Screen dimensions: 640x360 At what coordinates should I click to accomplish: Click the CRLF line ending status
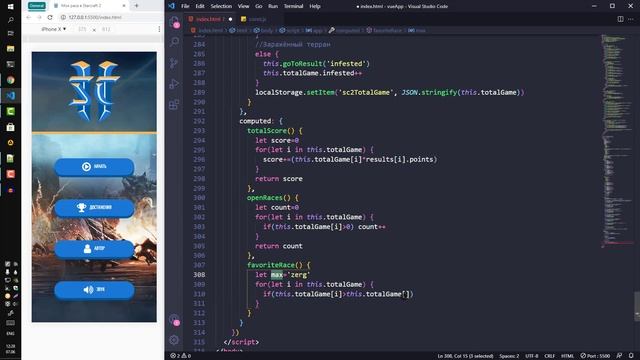coord(549,356)
